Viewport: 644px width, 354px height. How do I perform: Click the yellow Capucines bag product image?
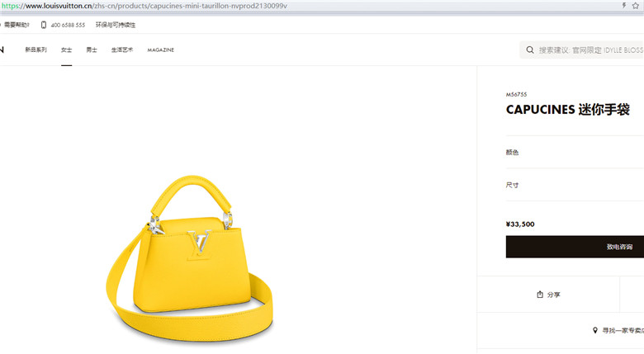tap(190, 258)
